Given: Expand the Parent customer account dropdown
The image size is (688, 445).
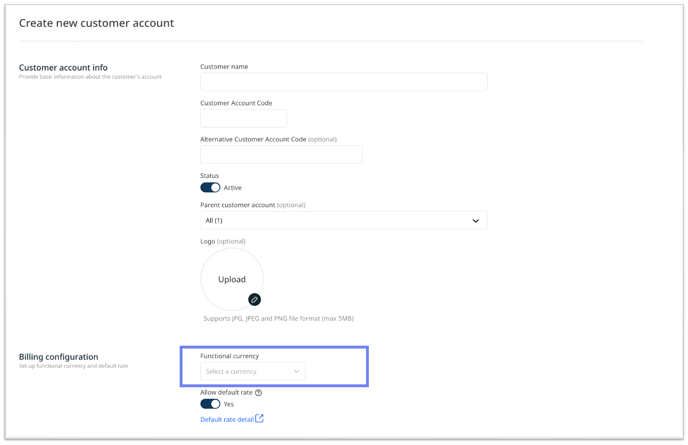Looking at the screenshot, I should [344, 220].
